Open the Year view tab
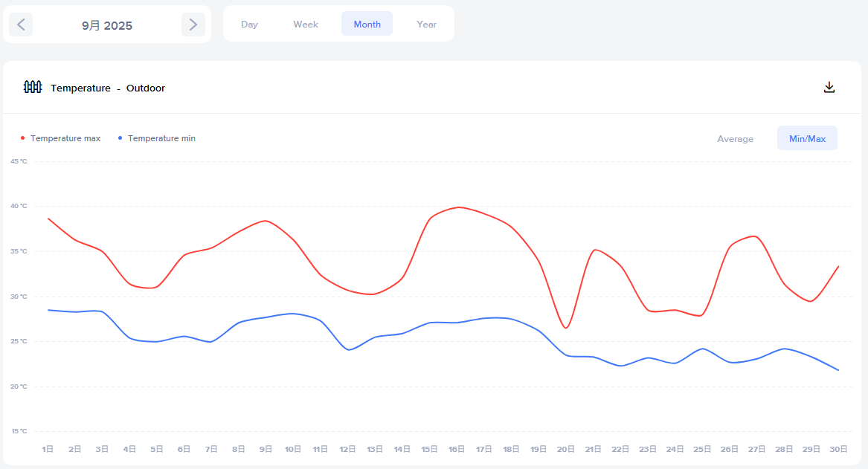The image size is (868, 469). click(x=427, y=25)
